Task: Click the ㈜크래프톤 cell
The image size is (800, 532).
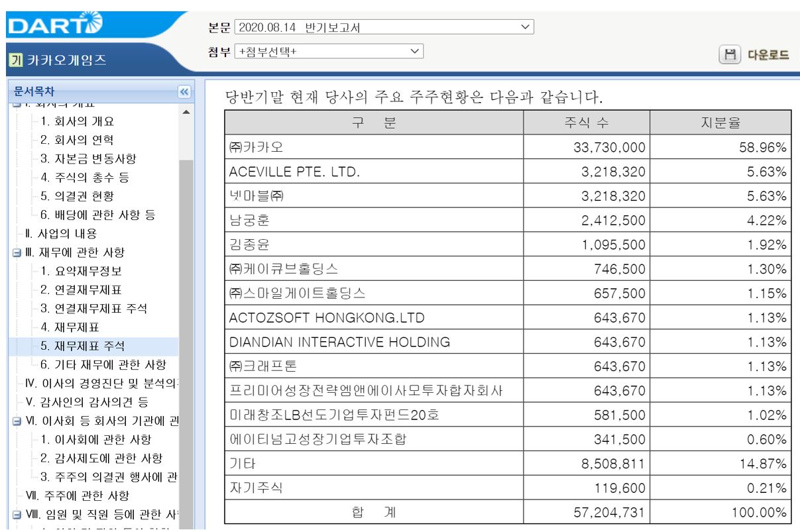Action: 374,367
